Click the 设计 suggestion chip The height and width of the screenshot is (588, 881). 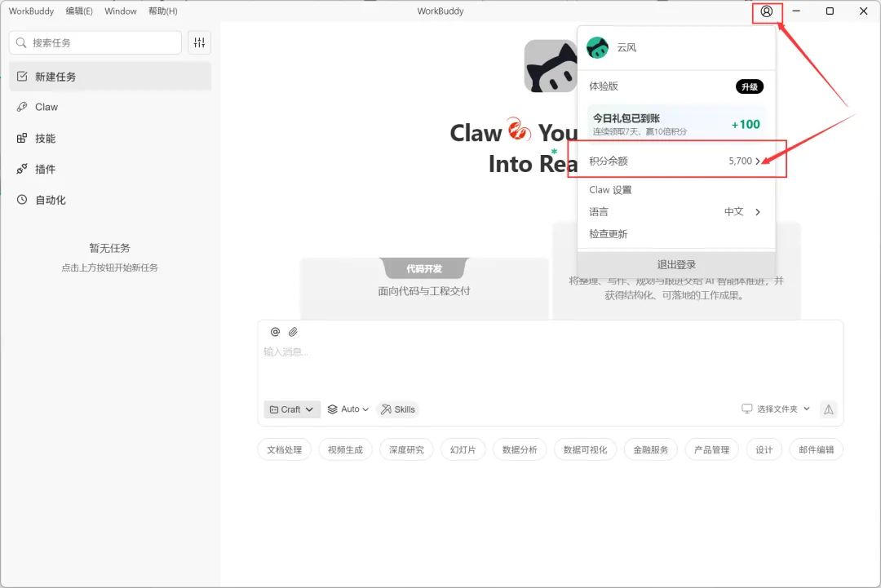pyautogui.click(x=764, y=450)
